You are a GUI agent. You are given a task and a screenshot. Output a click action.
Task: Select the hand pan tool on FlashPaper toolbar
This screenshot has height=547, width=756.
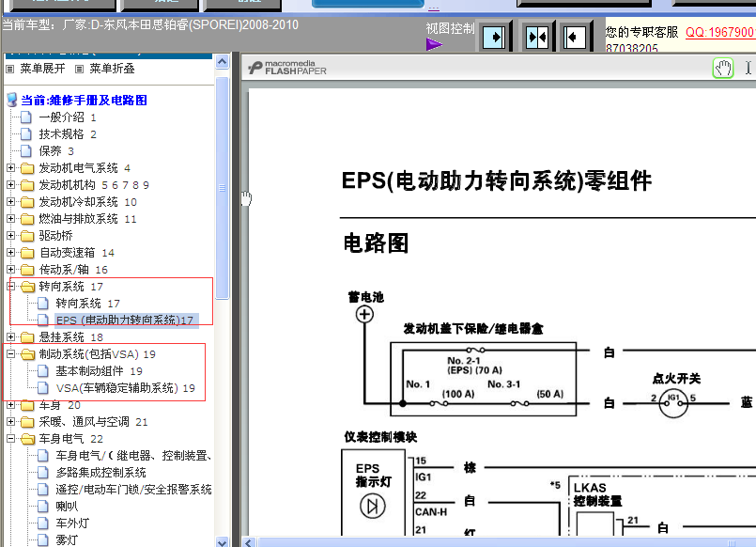[722, 69]
